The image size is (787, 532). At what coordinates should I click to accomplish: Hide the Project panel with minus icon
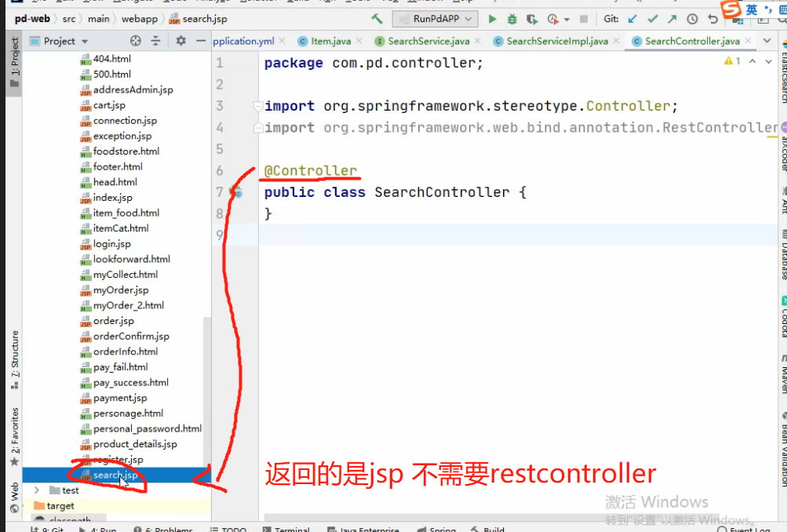point(201,41)
